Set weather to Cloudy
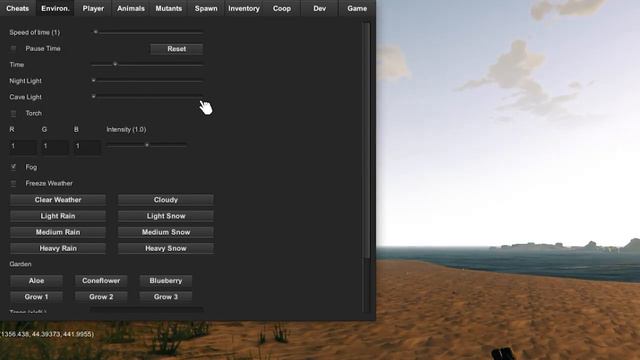 (166, 200)
